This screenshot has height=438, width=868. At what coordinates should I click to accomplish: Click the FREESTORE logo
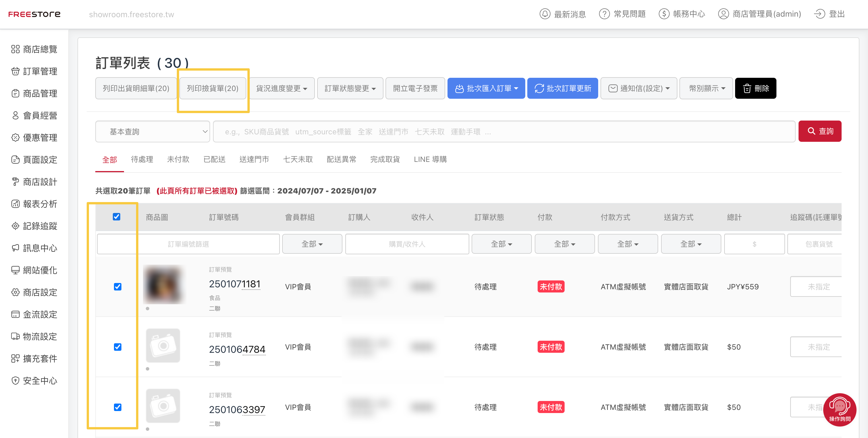[34, 14]
